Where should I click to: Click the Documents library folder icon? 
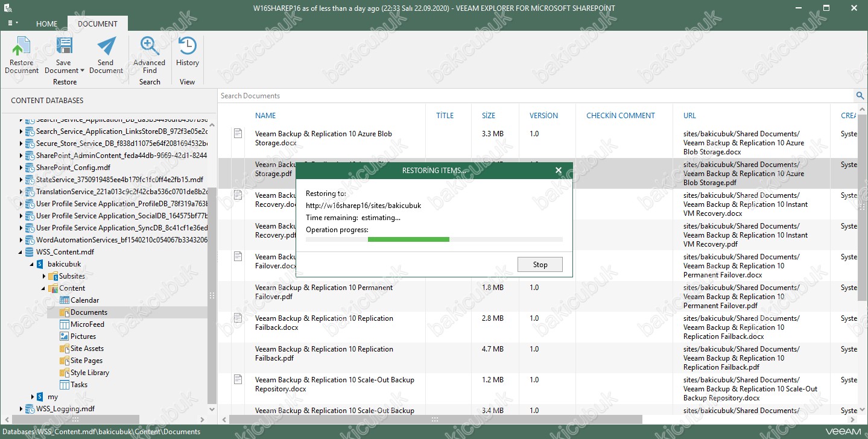pos(65,312)
